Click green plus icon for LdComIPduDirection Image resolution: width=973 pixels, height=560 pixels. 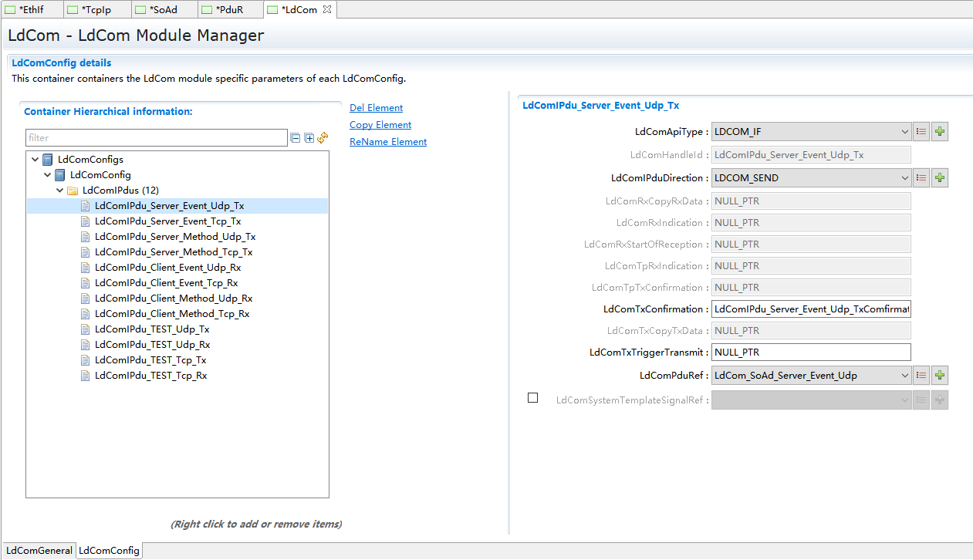pyautogui.click(x=939, y=178)
